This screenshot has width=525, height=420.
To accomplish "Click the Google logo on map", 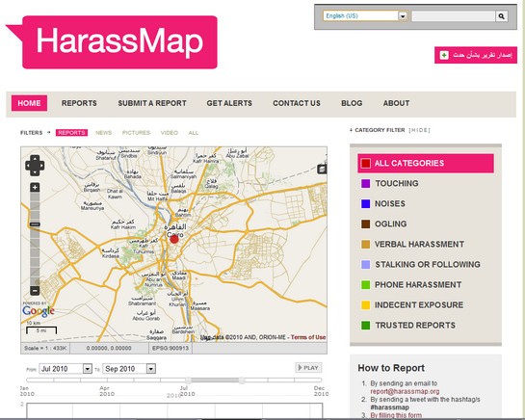I will coord(39,311).
